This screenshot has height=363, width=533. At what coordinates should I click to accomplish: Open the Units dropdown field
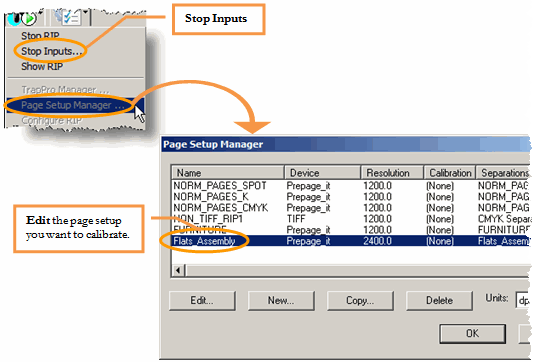523,300
